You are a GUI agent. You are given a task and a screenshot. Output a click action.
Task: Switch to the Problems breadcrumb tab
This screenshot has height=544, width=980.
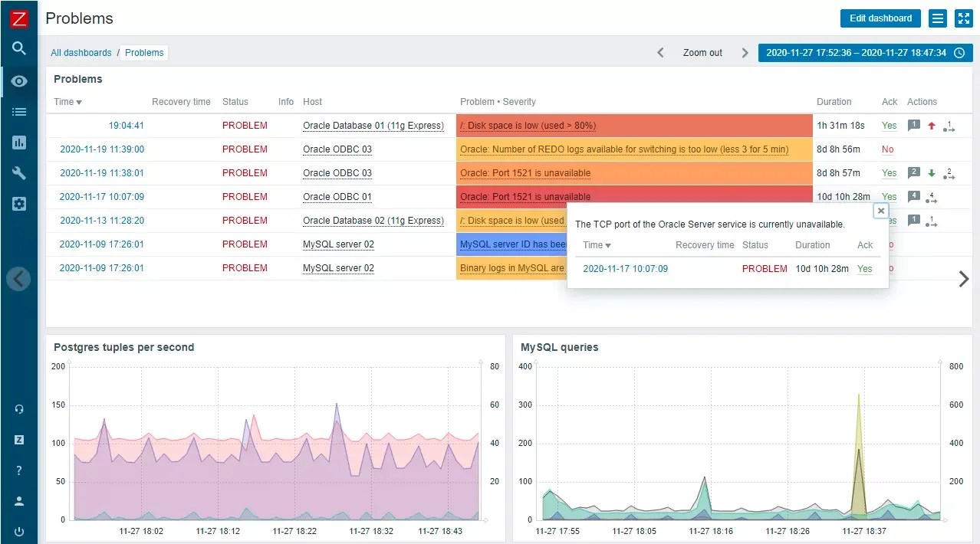tap(144, 52)
